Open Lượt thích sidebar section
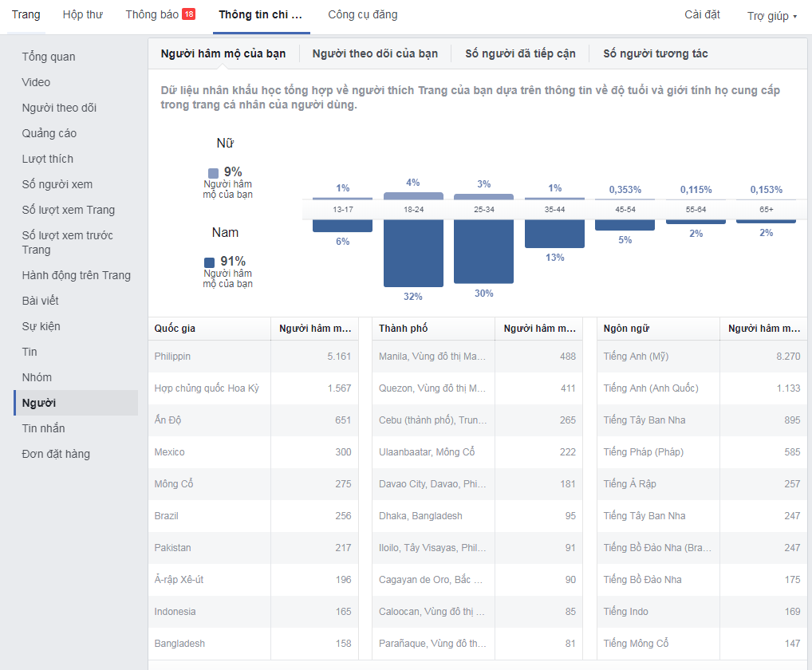The image size is (812, 670). click(47, 159)
